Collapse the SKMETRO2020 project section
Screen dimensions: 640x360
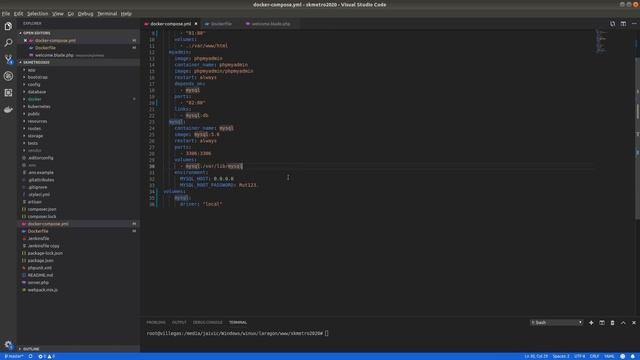pyautogui.click(x=78, y=62)
